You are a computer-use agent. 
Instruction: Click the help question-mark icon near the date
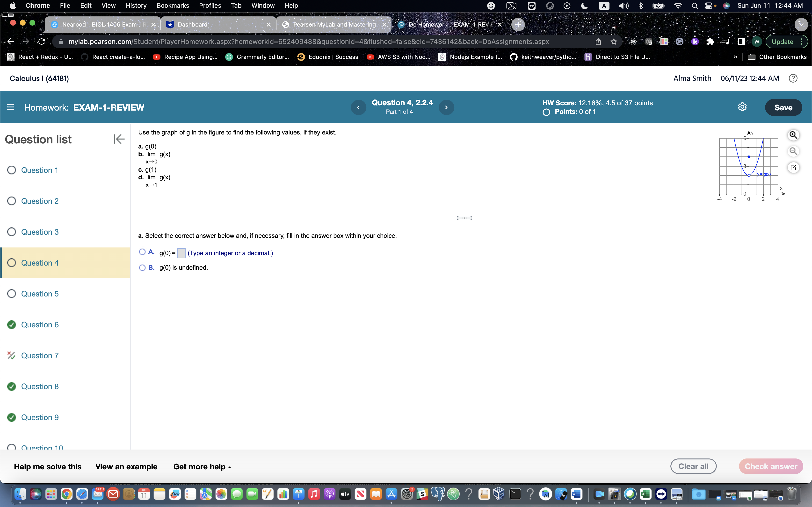point(793,78)
